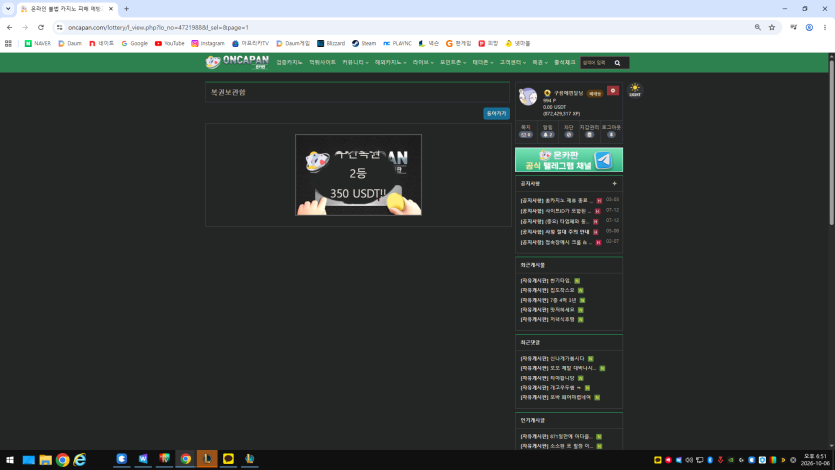Screen dimensions: 835x470
Task: Toggle the LIGHT theme sun icon
Action: (635, 89)
